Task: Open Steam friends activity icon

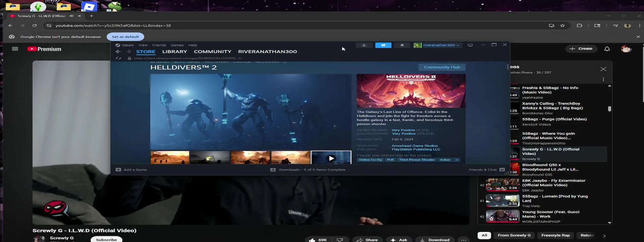Action: (x=364, y=45)
